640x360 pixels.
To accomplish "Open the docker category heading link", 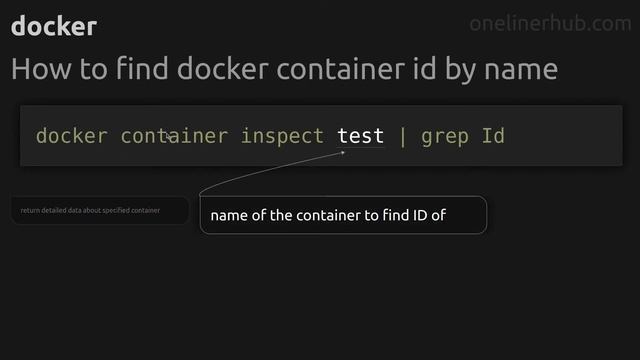I will tap(54, 26).
